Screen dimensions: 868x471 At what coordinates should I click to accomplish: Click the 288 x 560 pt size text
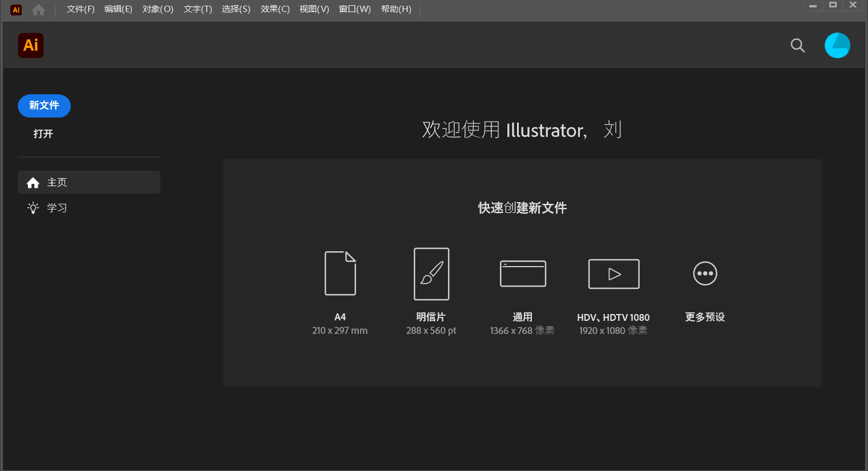coord(431,331)
